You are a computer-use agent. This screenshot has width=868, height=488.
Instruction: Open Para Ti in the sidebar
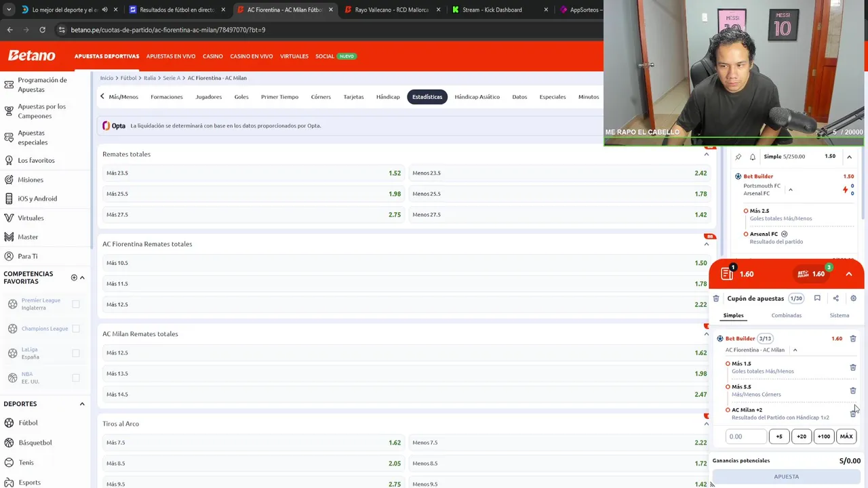click(27, 256)
